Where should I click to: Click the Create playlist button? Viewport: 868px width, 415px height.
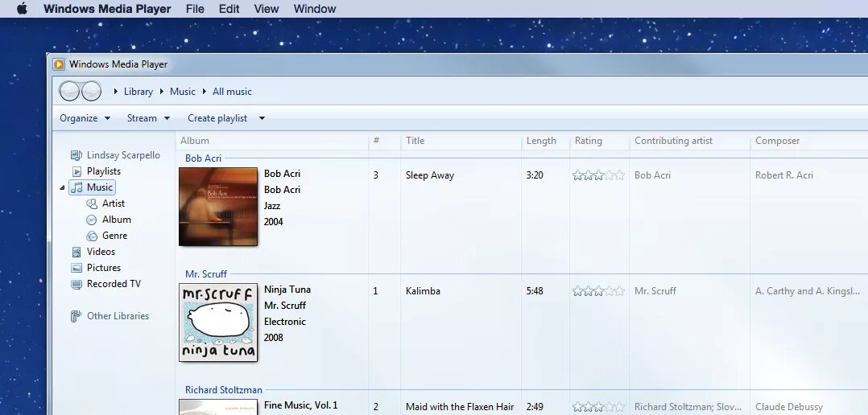point(217,118)
